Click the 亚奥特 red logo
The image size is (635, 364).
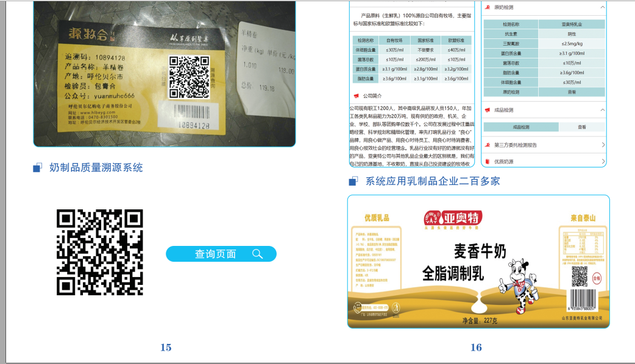(453, 219)
